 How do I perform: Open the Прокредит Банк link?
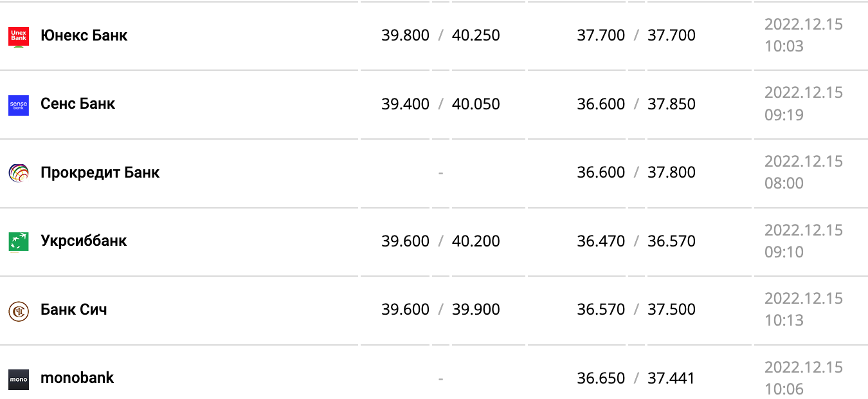coord(100,172)
